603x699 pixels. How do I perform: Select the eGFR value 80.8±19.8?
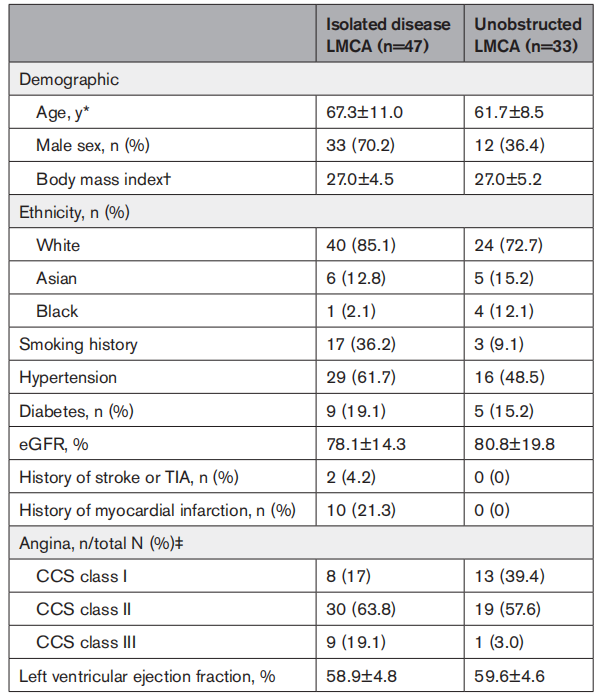512,444
